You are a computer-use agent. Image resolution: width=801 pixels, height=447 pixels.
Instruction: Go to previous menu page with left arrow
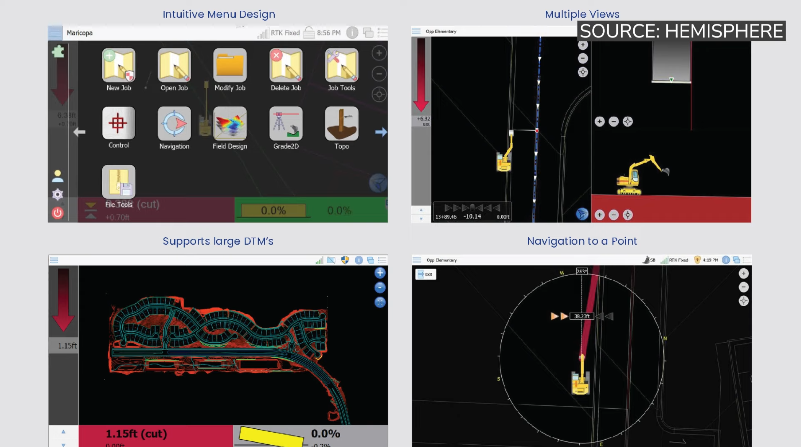[x=79, y=131]
